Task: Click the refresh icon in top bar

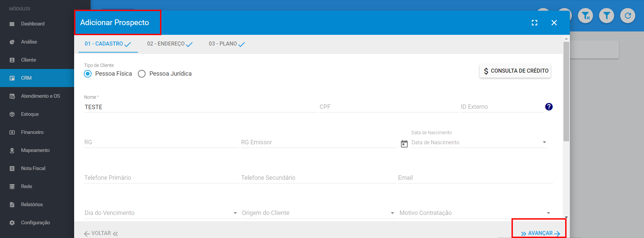Action: [628, 15]
